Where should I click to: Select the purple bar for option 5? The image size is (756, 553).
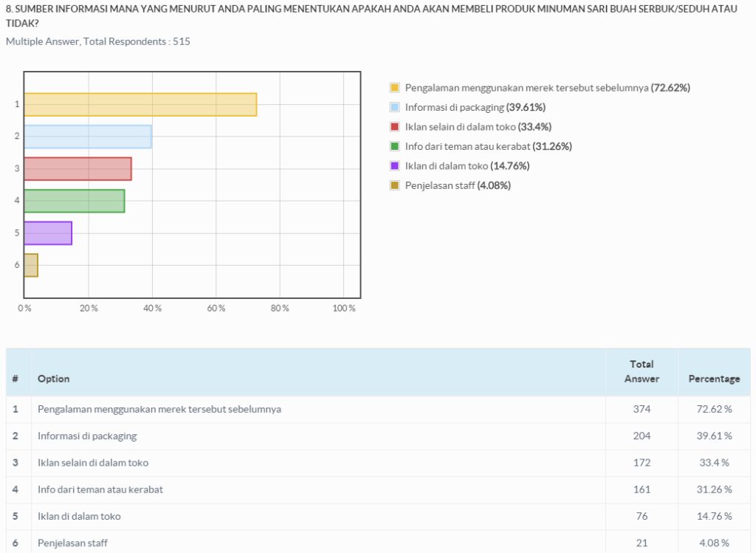coord(48,233)
